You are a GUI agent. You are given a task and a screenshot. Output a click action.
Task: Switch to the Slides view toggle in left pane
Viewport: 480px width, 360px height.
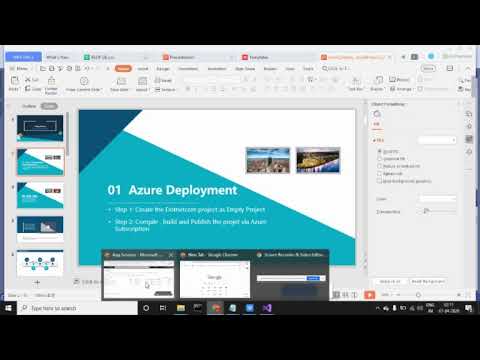[x=49, y=106]
